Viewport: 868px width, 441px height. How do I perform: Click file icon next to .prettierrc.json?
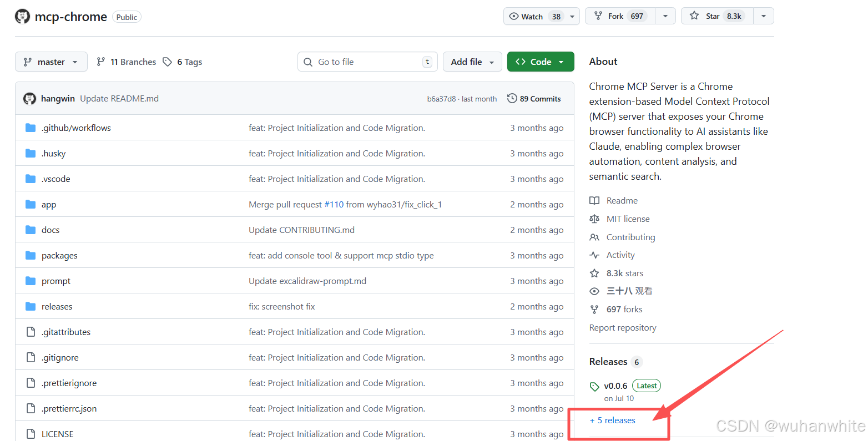pos(31,408)
